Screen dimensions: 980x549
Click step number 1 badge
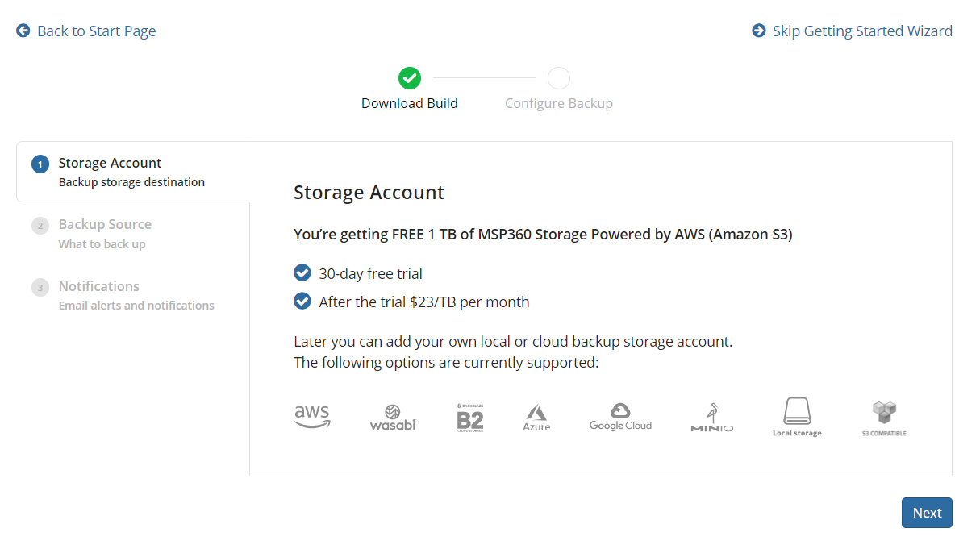40,164
